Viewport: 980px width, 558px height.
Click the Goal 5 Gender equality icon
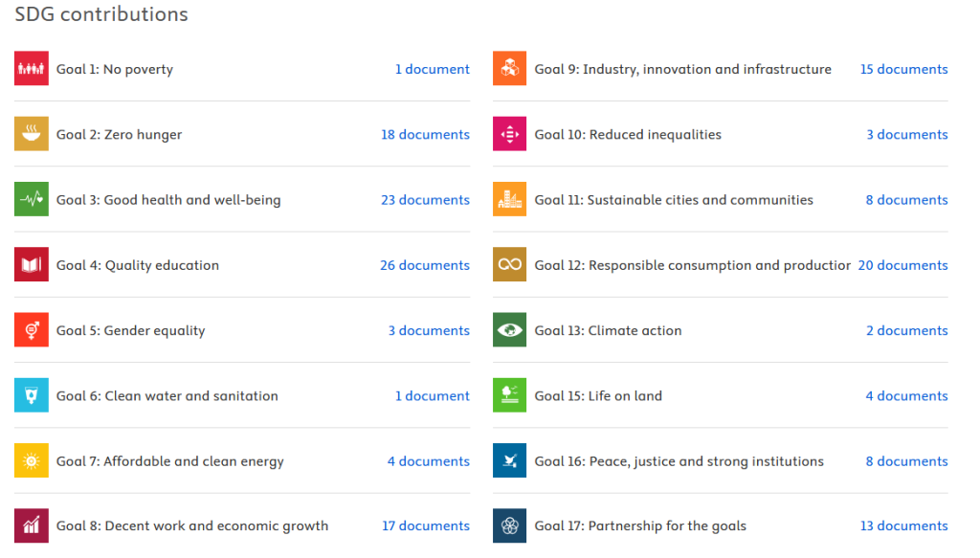(32, 329)
